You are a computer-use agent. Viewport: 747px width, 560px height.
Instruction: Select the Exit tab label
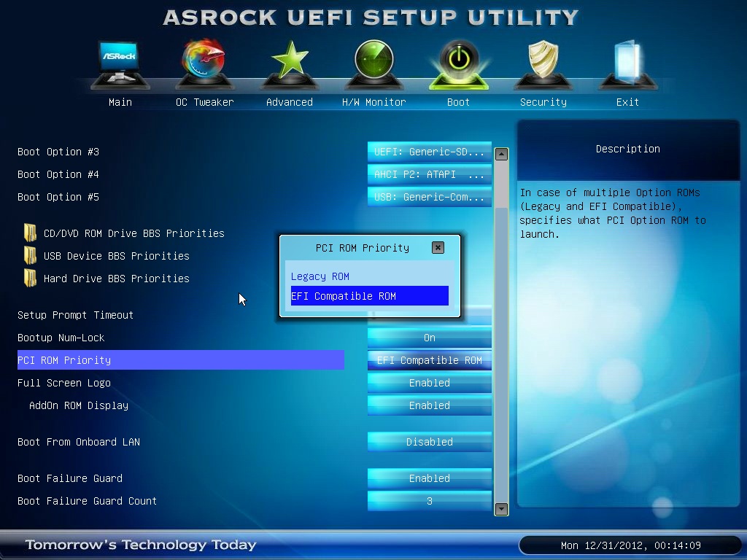coord(627,102)
